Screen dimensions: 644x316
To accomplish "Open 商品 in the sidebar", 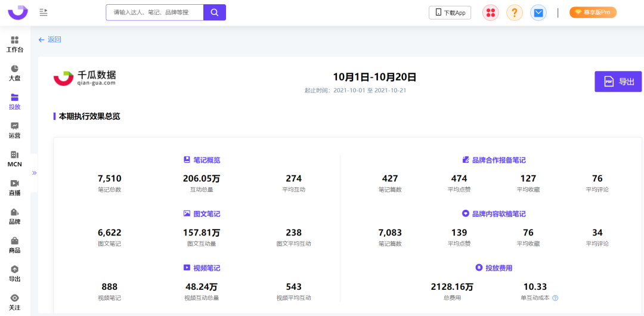I will tap(15, 244).
